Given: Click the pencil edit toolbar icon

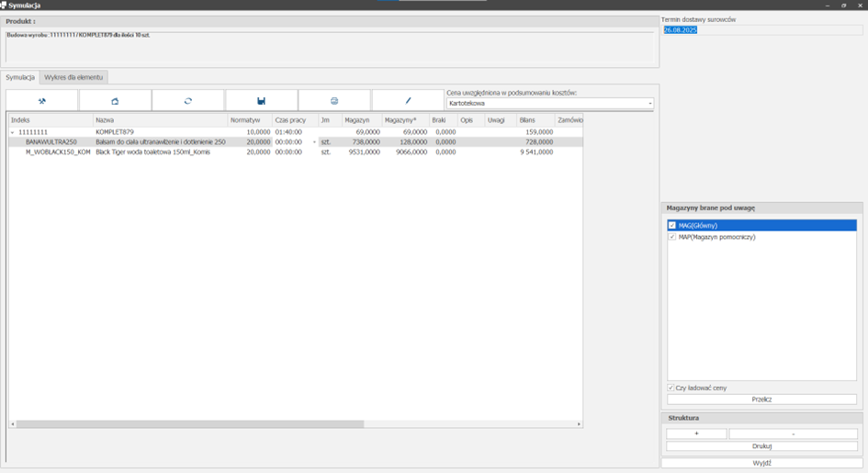Looking at the screenshot, I should 408,101.
